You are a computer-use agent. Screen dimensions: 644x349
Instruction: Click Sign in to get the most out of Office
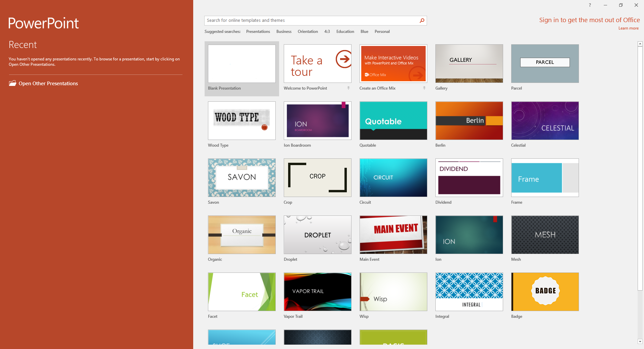click(x=589, y=20)
